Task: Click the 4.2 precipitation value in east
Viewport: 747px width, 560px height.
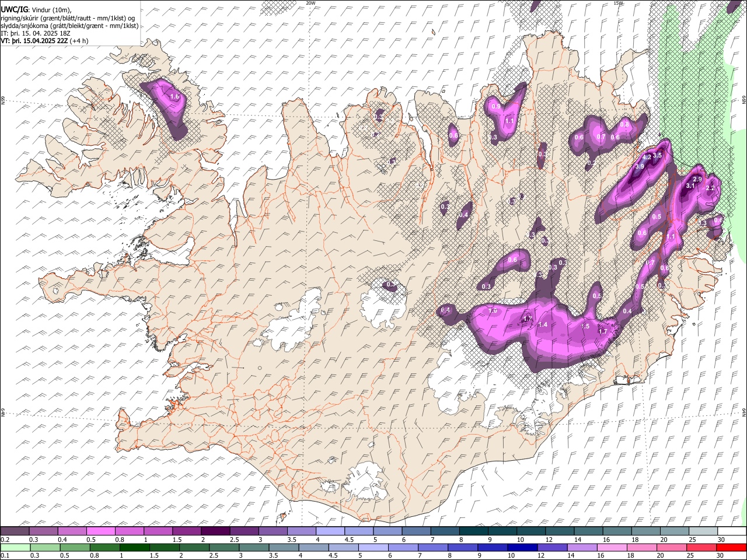Action: pyautogui.click(x=647, y=157)
